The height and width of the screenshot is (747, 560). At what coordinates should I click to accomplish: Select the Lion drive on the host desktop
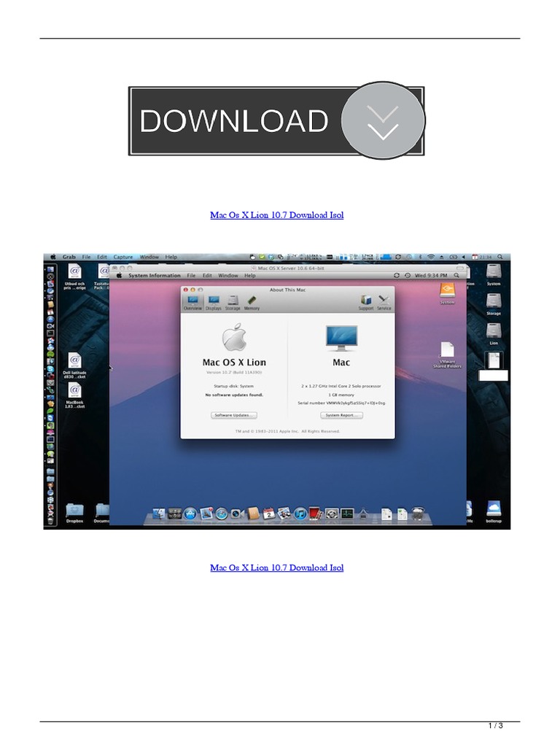494,333
